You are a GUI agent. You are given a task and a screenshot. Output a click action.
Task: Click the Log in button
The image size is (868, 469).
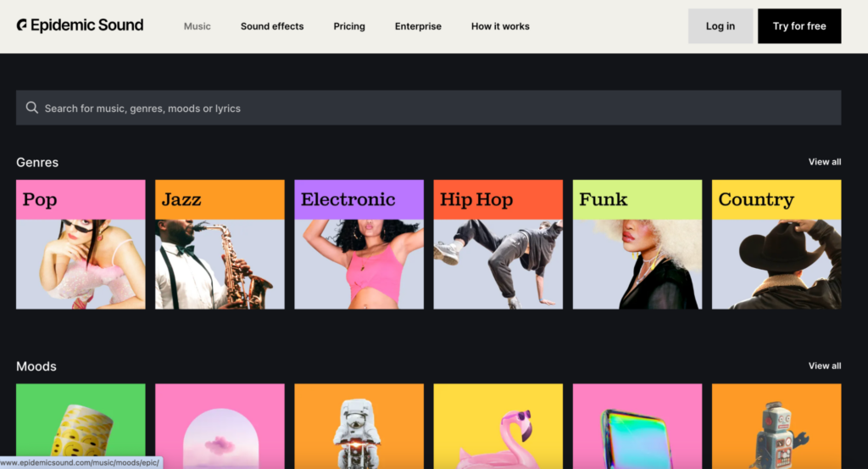(x=721, y=26)
